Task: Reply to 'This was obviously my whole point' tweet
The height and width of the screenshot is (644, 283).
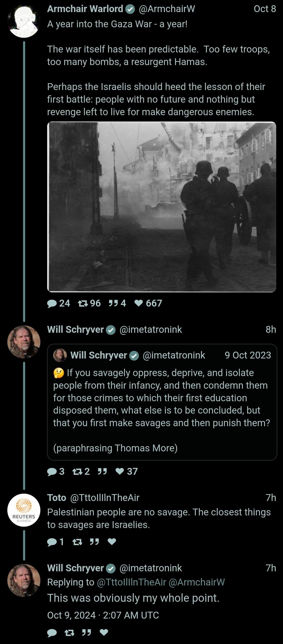Action: 52,633
